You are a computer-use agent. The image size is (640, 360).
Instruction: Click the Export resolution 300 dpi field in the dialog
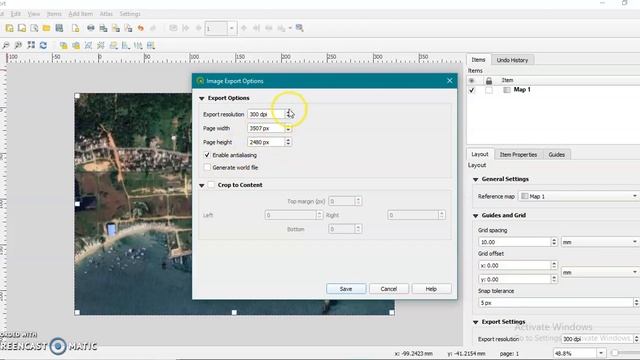266,114
